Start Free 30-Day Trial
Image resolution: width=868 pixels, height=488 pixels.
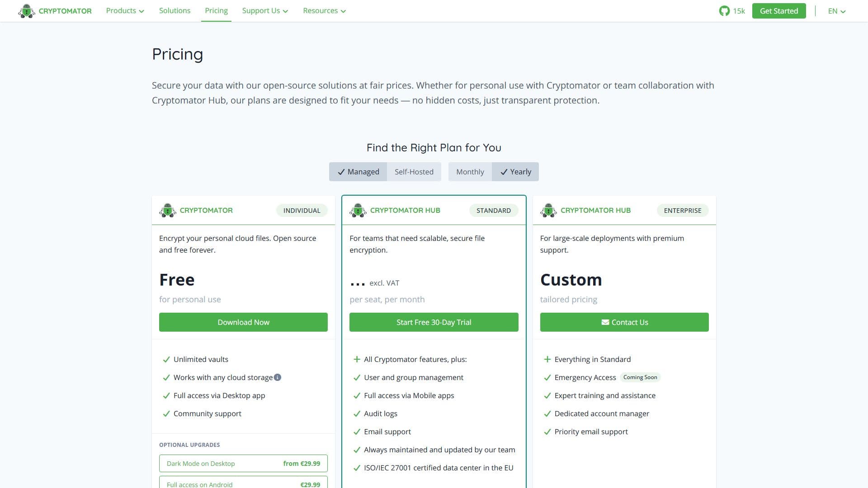434,322
